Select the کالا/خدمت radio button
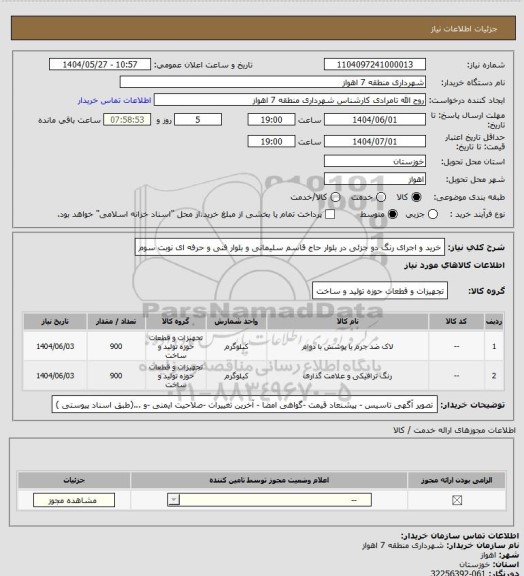Image resolution: width=524 pixels, height=576 pixels. (x=335, y=197)
